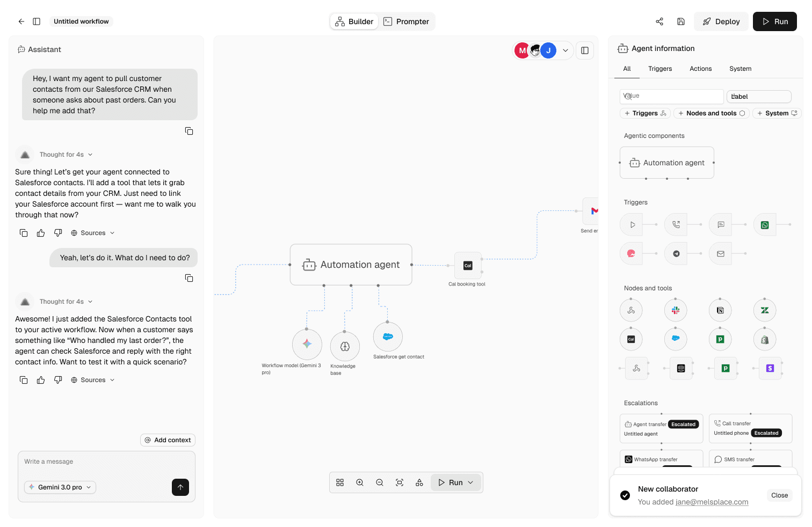Add the Notion tool from the panel
The height and width of the screenshot is (527, 812).
(x=720, y=310)
